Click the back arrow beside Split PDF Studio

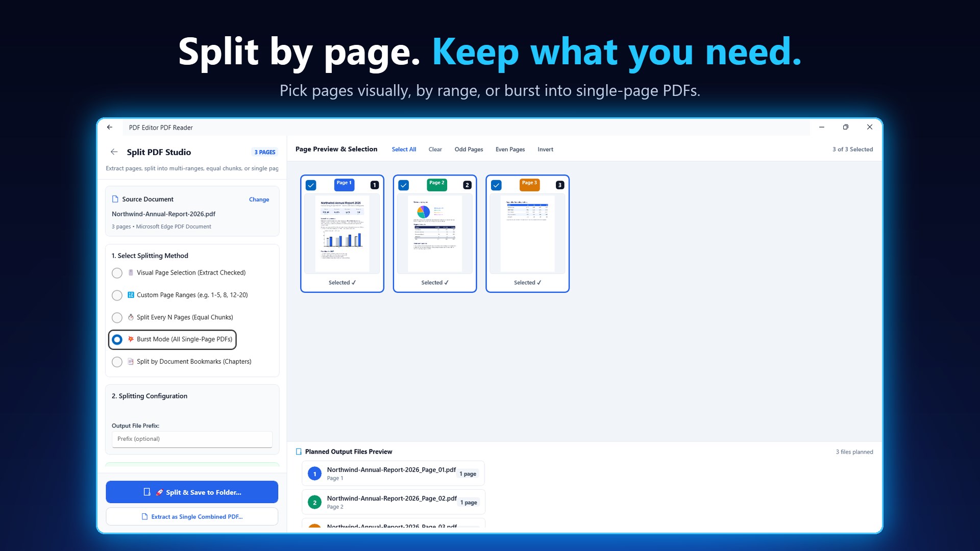click(114, 152)
